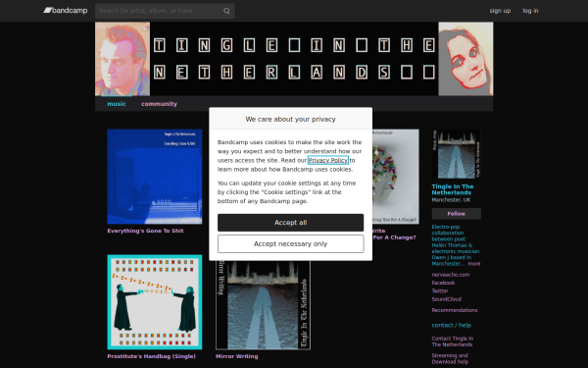Click Prostitute's Handbag (Single) title link
Screen dimensions: 588x368
(x=152, y=356)
